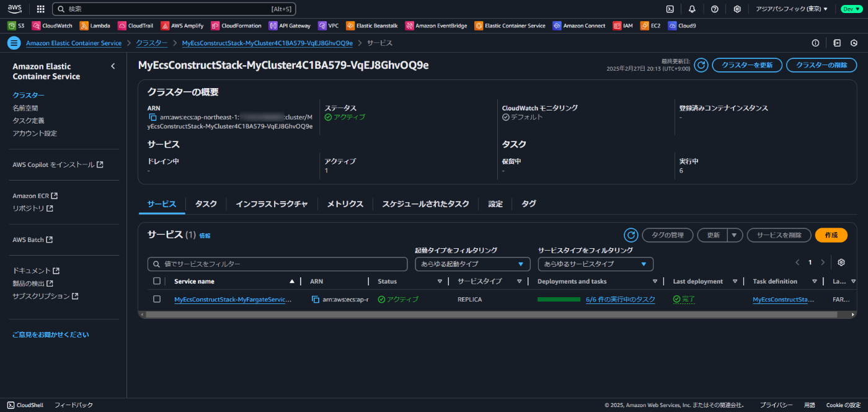Focus the AWS top search box

coord(174,9)
